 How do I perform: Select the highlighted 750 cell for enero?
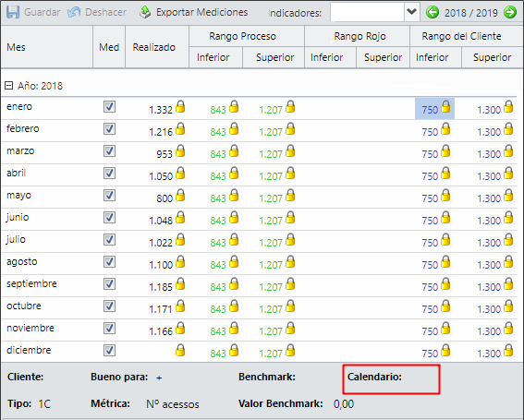coord(434,109)
